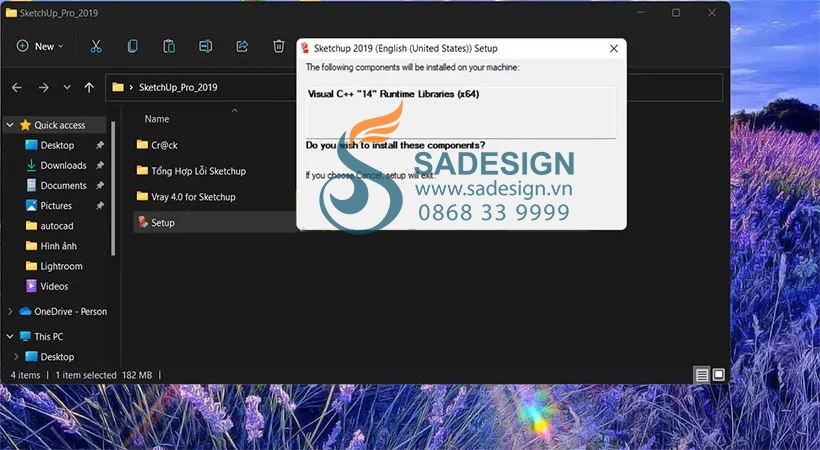The height and width of the screenshot is (450, 820).
Task: Sort files by the Name column header
Action: [x=156, y=119]
